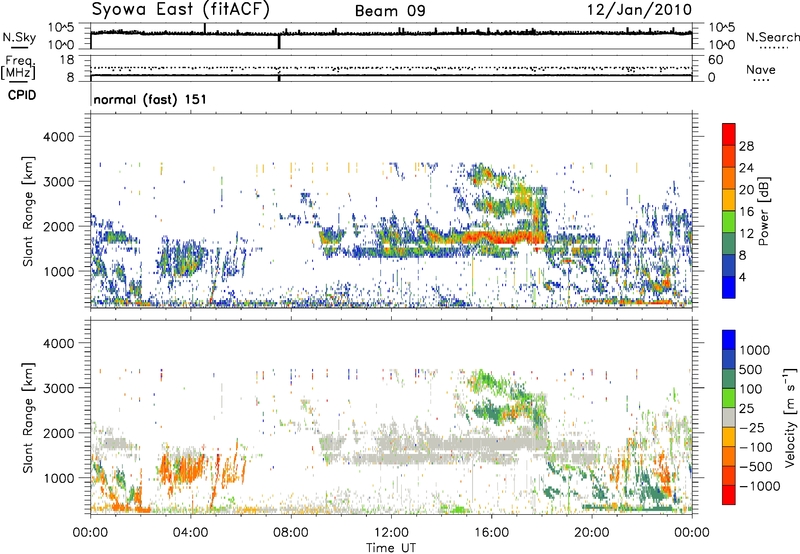This screenshot has height=554, width=800.
Task: Select the '04:00' time axis label
Action: [190, 533]
